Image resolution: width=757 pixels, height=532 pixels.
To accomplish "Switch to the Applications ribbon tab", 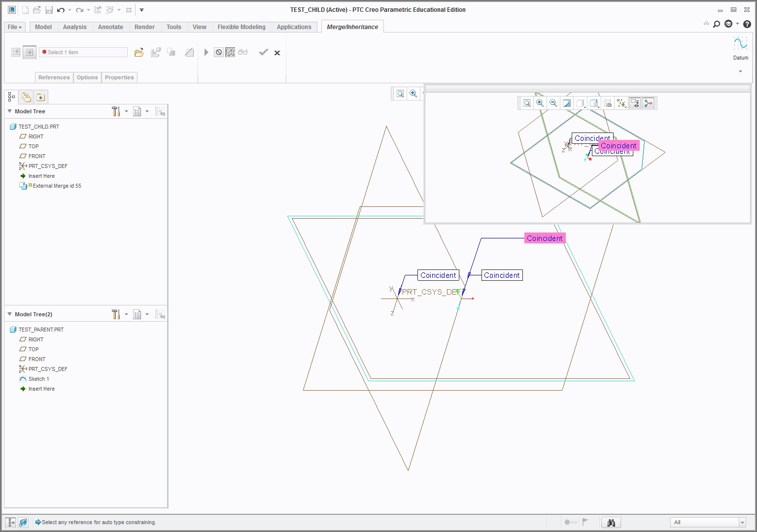I will click(294, 27).
